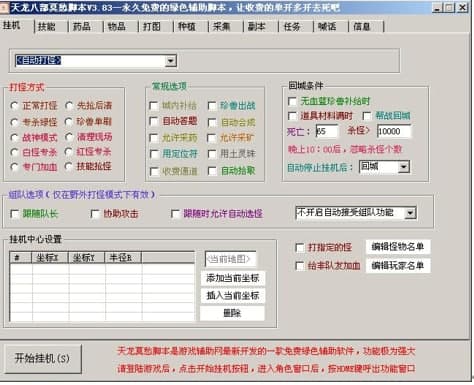The image size is (474, 385).
Task: Choose 技能抢怪 radio option
Action: (x=69, y=166)
